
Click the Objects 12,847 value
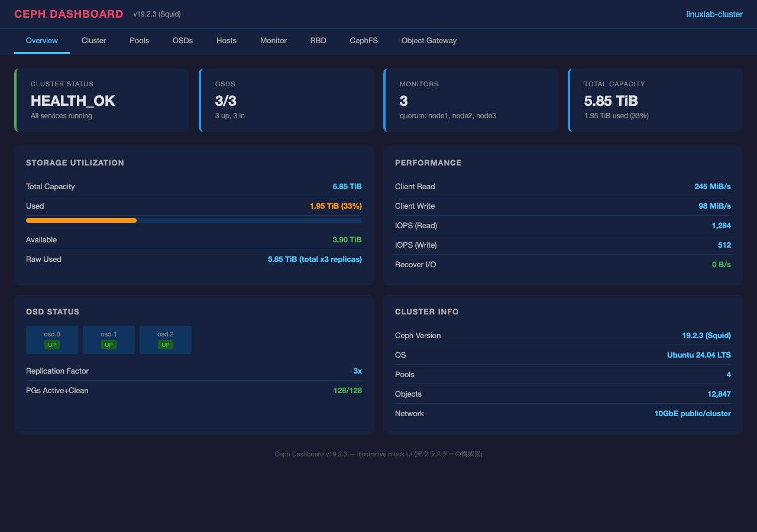[719, 394]
